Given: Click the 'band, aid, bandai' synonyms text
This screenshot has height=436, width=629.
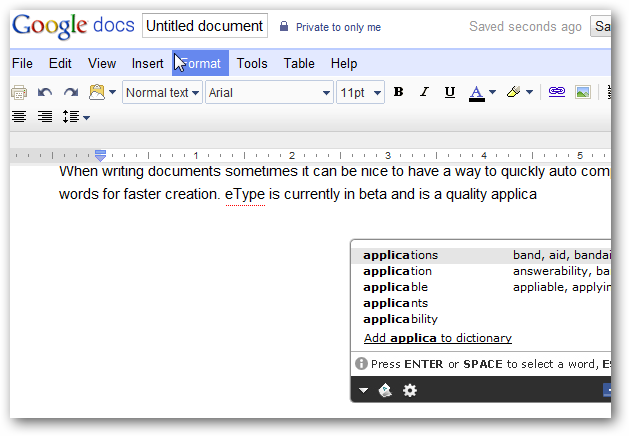Looking at the screenshot, I should [x=562, y=256].
